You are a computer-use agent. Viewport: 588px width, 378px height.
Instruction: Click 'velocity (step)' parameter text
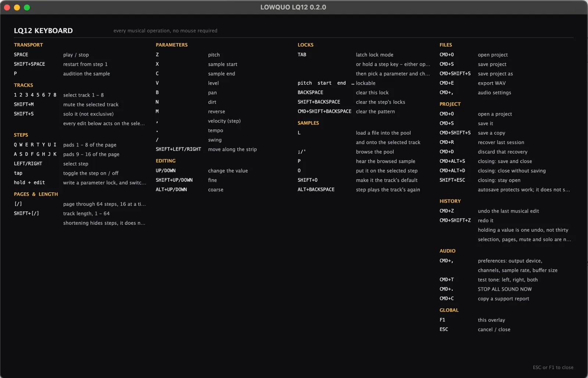[x=224, y=121]
